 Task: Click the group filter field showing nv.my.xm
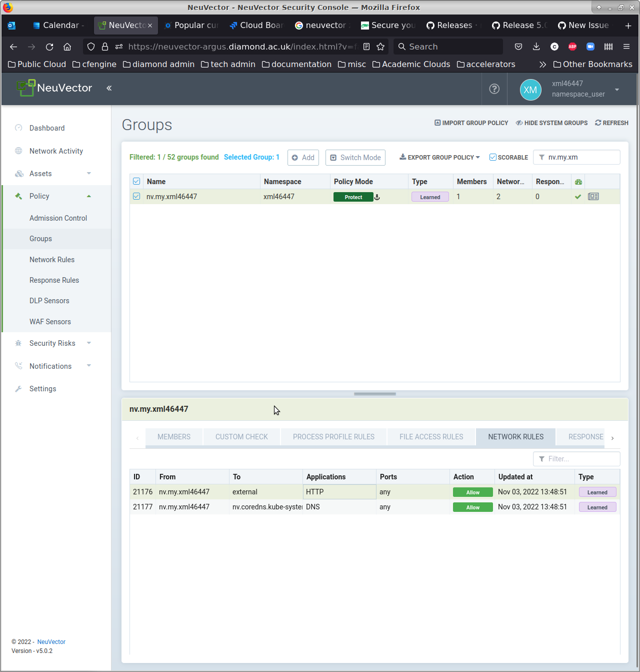[576, 157]
